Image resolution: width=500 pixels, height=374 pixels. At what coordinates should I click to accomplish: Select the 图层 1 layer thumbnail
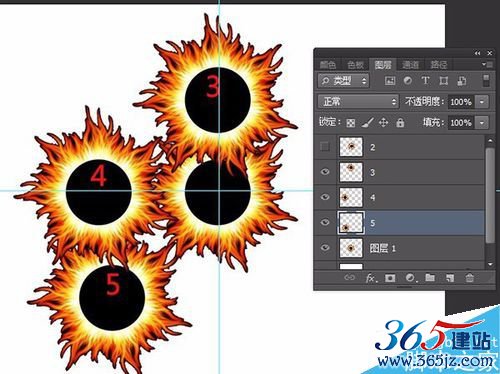(x=351, y=248)
